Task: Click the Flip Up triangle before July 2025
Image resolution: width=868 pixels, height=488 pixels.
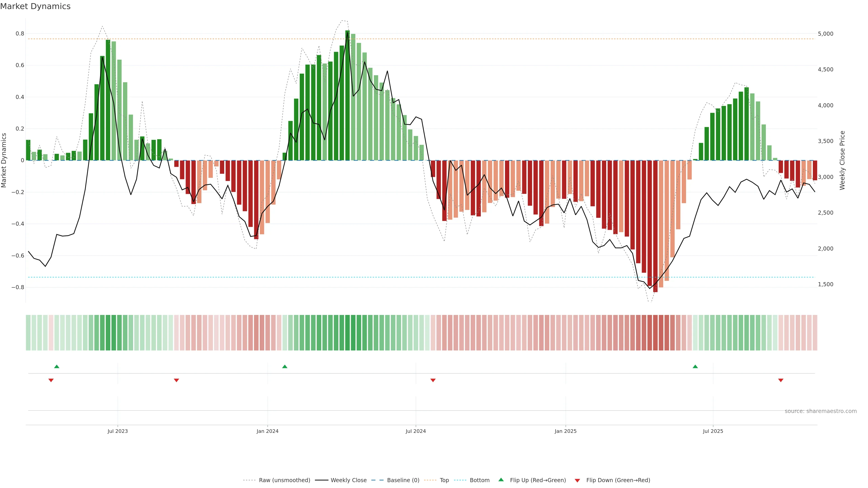Action: pyautogui.click(x=695, y=366)
